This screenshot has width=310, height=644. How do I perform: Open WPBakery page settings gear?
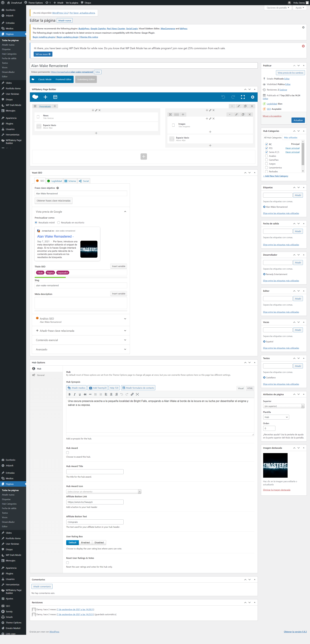[253, 97]
